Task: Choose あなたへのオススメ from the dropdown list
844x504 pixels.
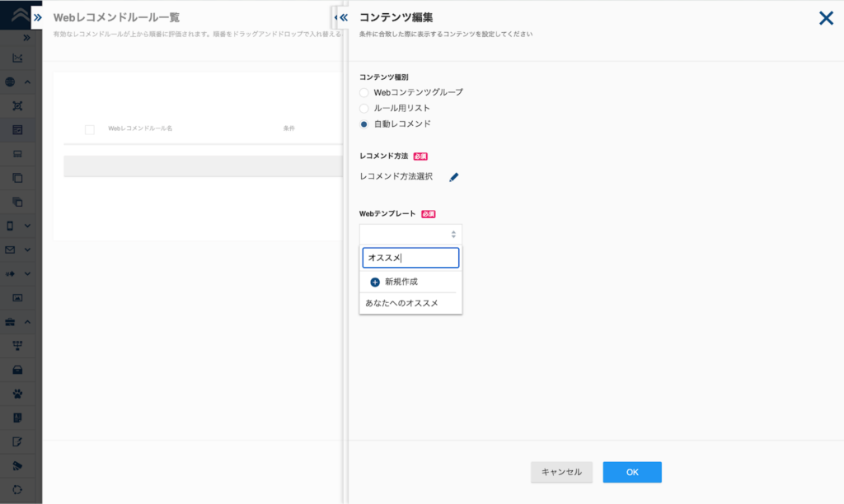Action: point(401,303)
